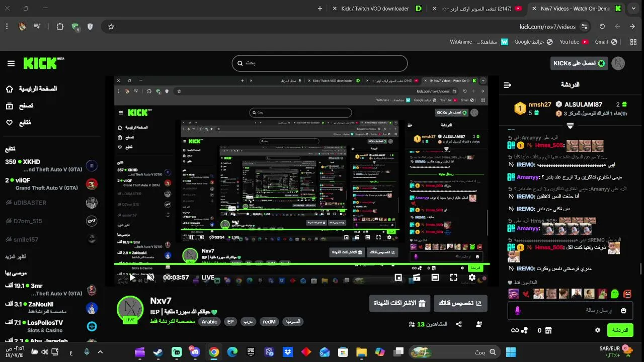Open the الصفحة الرئيسية home sidebar item
The image size is (644, 362).
(x=31, y=89)
